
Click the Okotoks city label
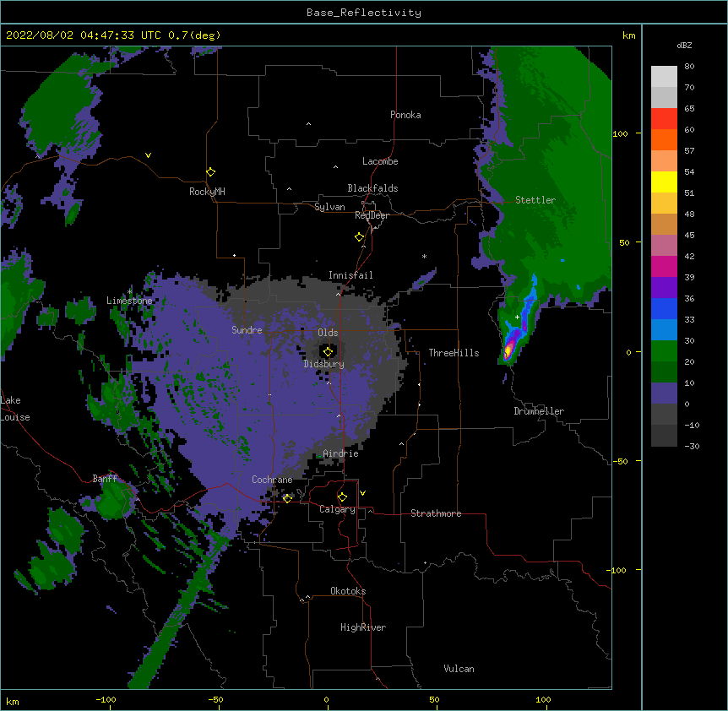point(348,591)
